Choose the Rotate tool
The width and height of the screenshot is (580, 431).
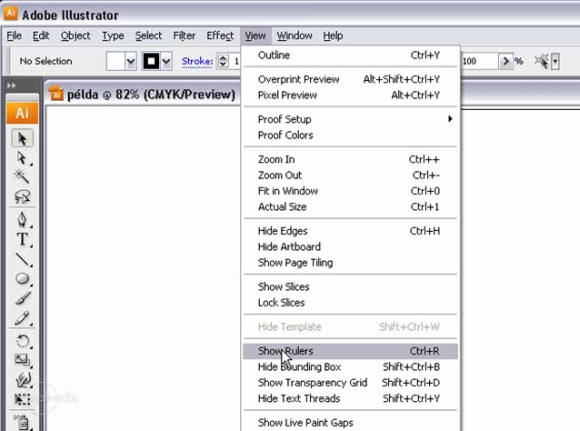click(22, 341)
